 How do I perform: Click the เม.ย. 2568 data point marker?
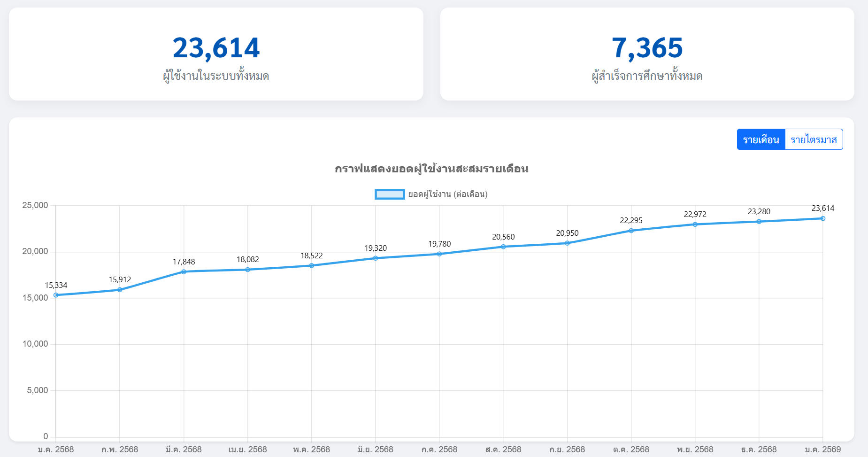click(247, 270)
